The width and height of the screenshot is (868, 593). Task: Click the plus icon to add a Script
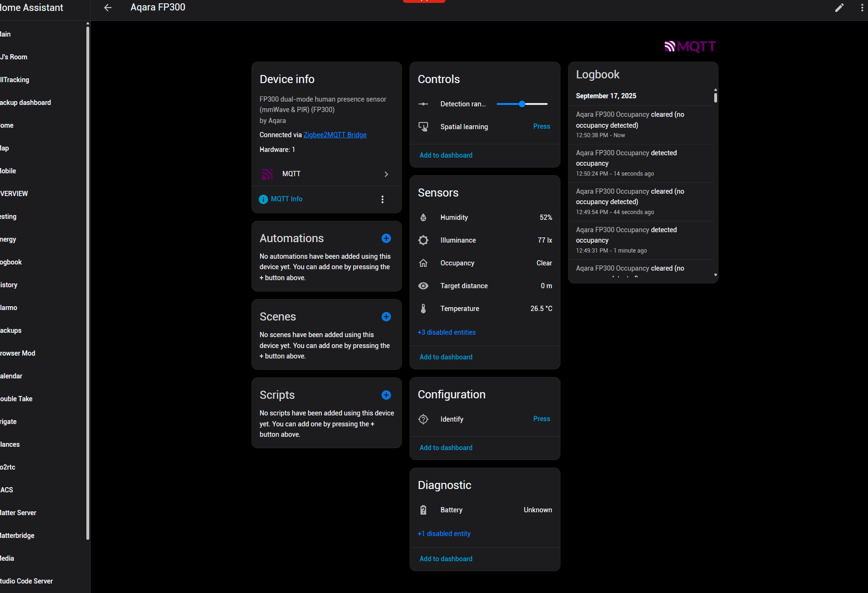coord(386,395)
